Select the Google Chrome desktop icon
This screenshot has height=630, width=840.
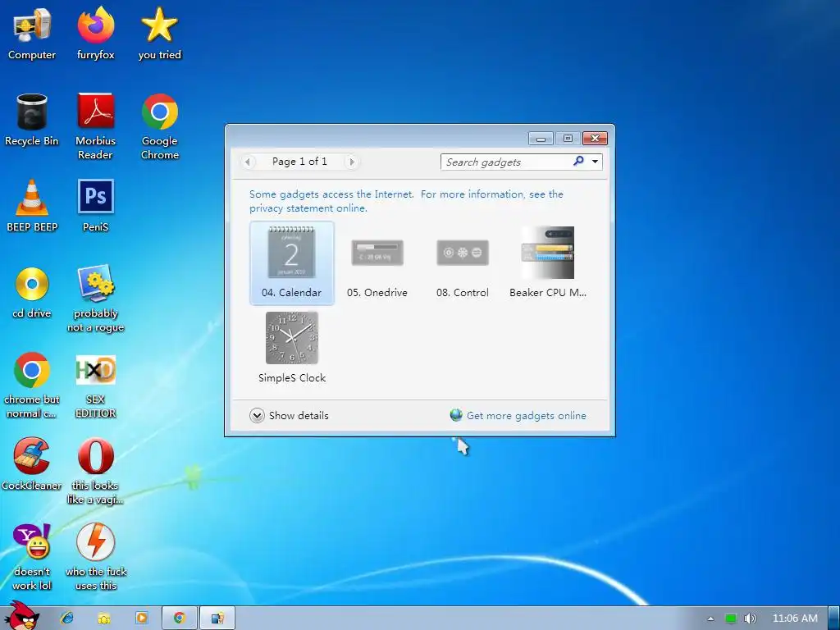(160, 127)
